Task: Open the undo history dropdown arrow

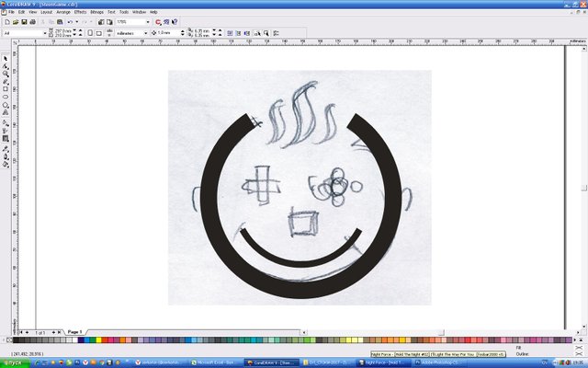Action: pyautogui.click(x=76, y=22)
